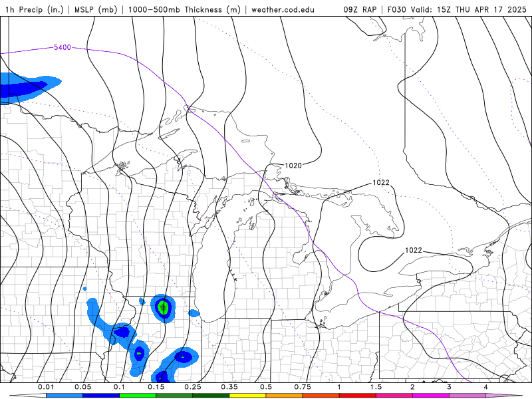Image resolution: width=532 pixels, height=399 pixels.
Task: Click the weather.cod.edu text
Action: tap(283, 9)
